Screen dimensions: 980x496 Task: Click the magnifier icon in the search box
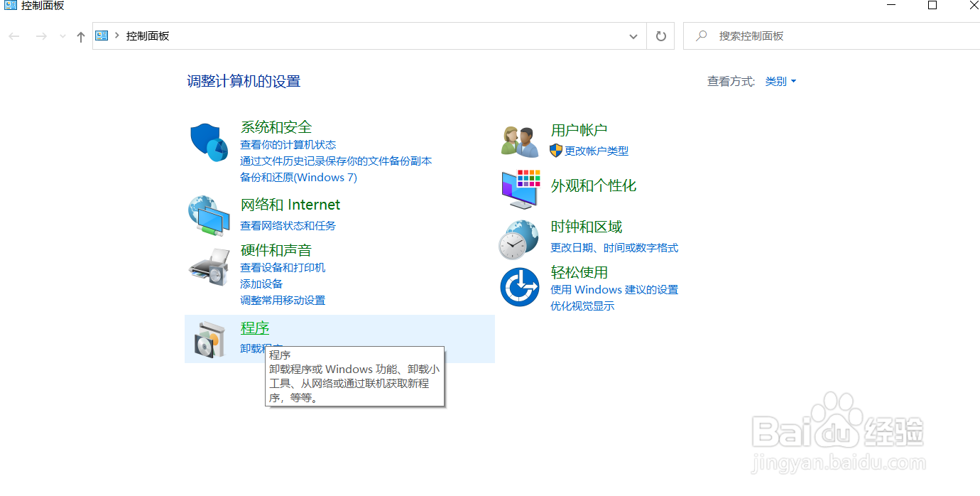pyautogui.click(x=702, y=36)
